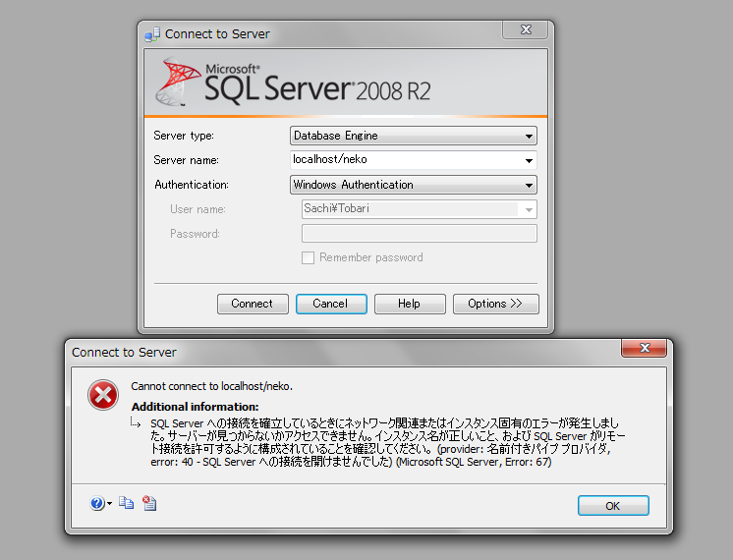Click the Help button
The width and height of the screenshot is (733, 560).
(x=410, y=304)
